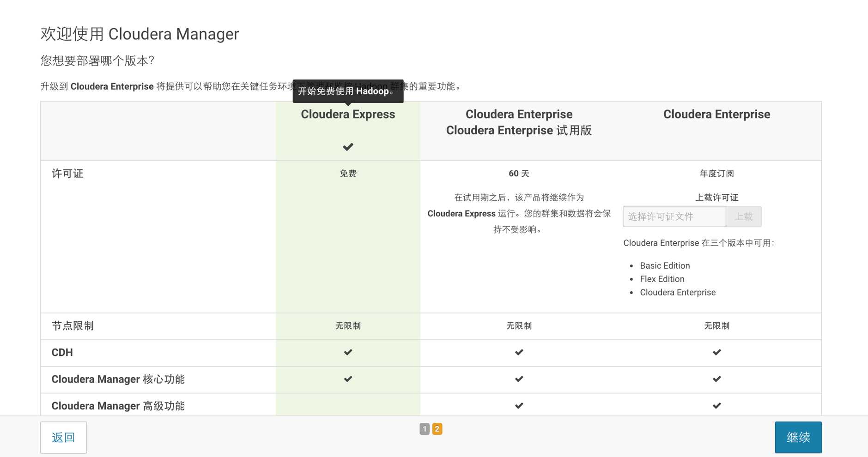This screenshot has height=457, width=868.
Task: Click 无限制 in Express column
Action: pyautogui.click(x=348, y=326)
